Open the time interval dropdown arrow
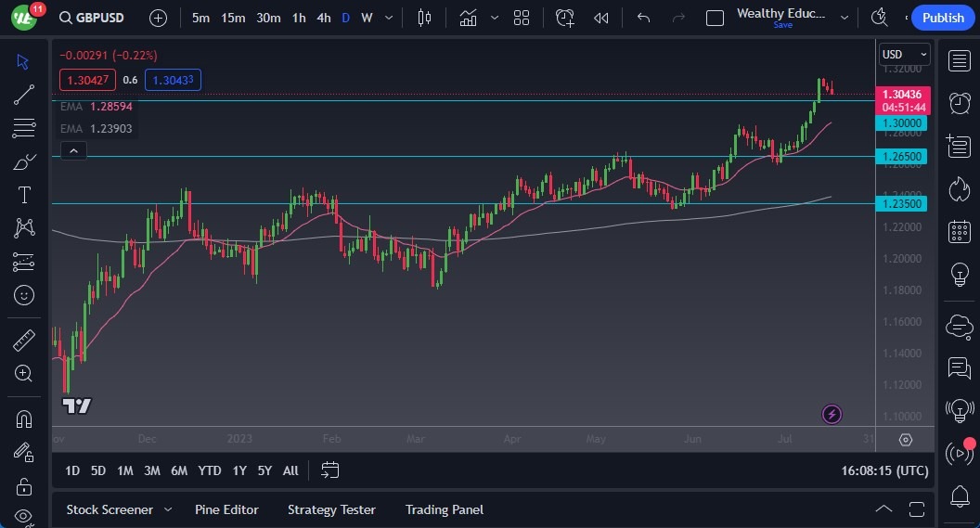Viewport: 980px width, 528px height. click(x=388, y=18)
